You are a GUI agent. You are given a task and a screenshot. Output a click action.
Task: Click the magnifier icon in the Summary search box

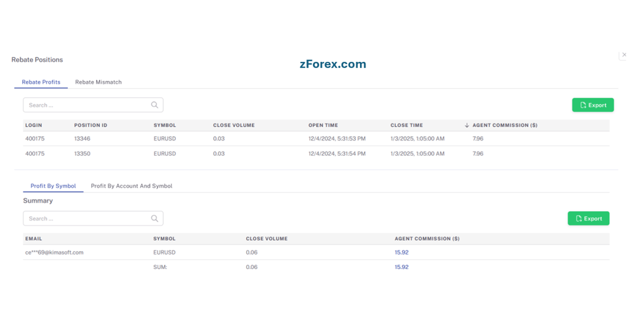tap(154, 218)
